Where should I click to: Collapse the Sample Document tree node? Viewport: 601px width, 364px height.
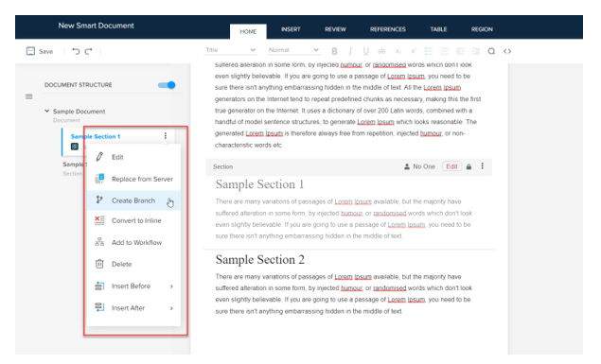pos(46,111)
